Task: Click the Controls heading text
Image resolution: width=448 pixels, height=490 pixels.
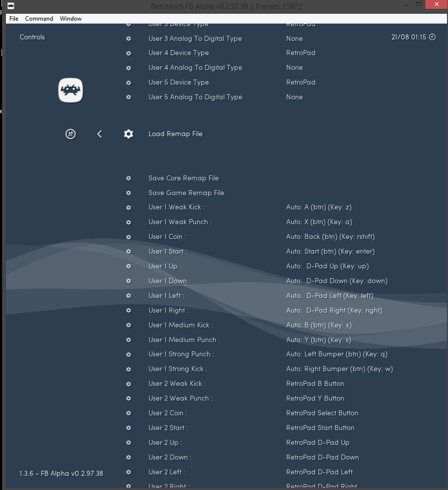Action: coord(32,37)
